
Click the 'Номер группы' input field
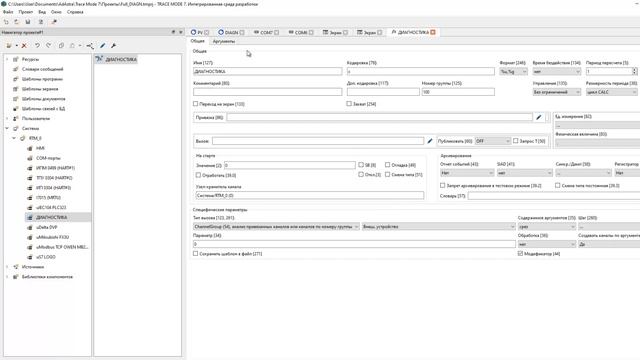click(458, 92)
